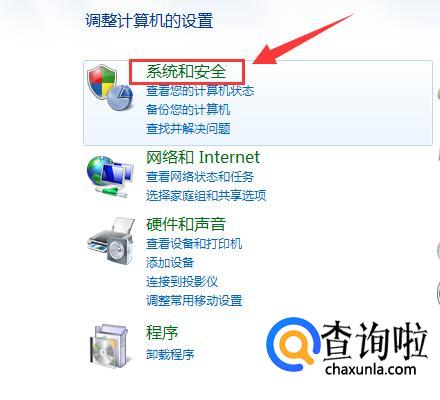Open 硬件和声音 category heading

click(x=186, y=224)
